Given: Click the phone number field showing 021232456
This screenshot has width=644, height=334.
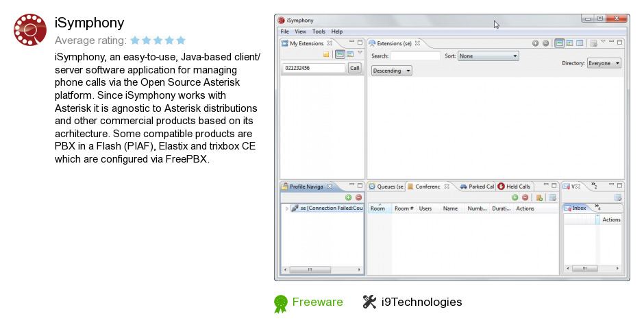Looking at the screenshot, I should point(314,68).
